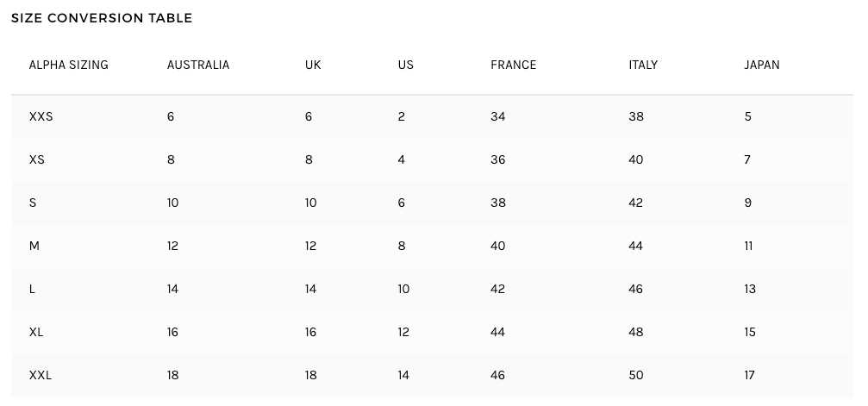Click the US column header
This screenshot has height=406, width=868.
tap(406, 65)
